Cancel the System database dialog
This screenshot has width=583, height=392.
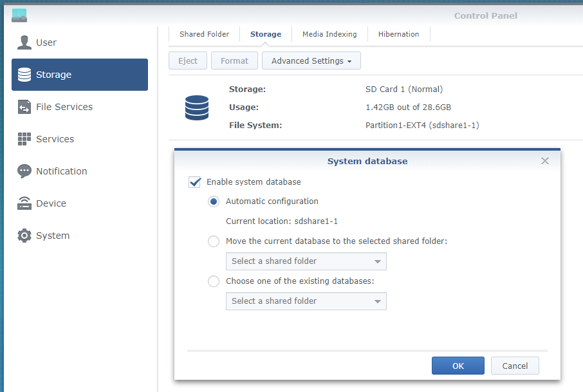point(515,365)
